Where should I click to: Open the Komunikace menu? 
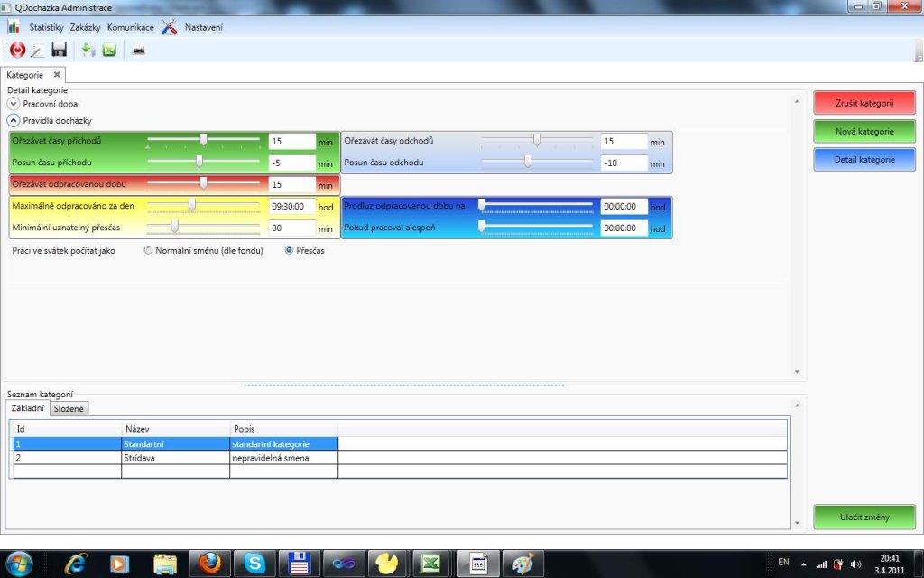tap(130, 27)
